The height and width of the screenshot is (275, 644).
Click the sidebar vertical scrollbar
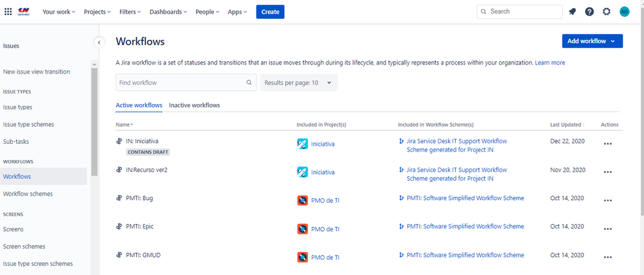pos(94,121)
